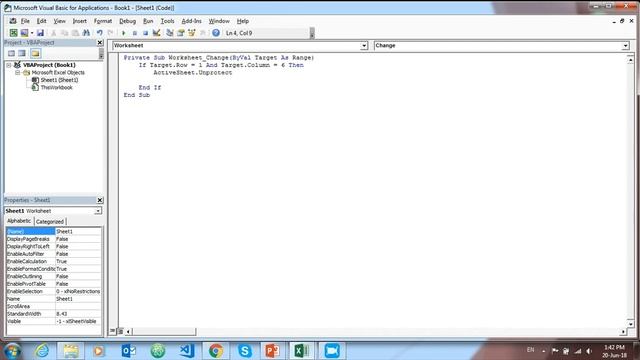The image size is (640, 360).
Task: Select the Visible property row
Action: (53, 321)
